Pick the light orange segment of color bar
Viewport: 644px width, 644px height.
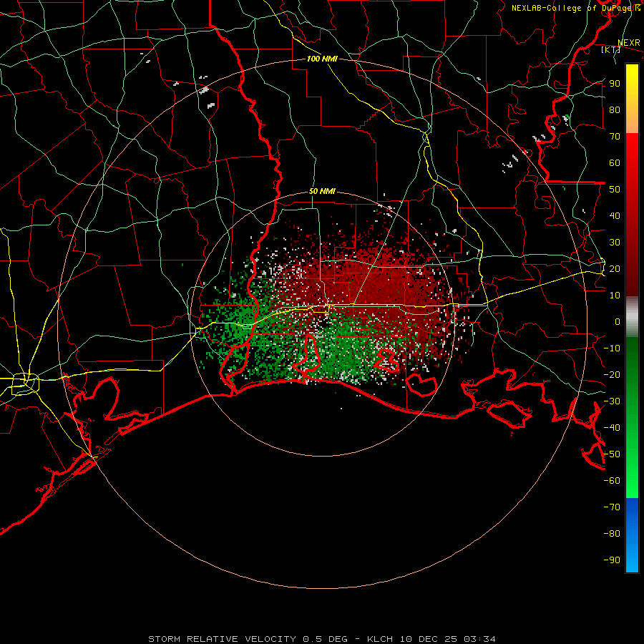coord(632,122)
